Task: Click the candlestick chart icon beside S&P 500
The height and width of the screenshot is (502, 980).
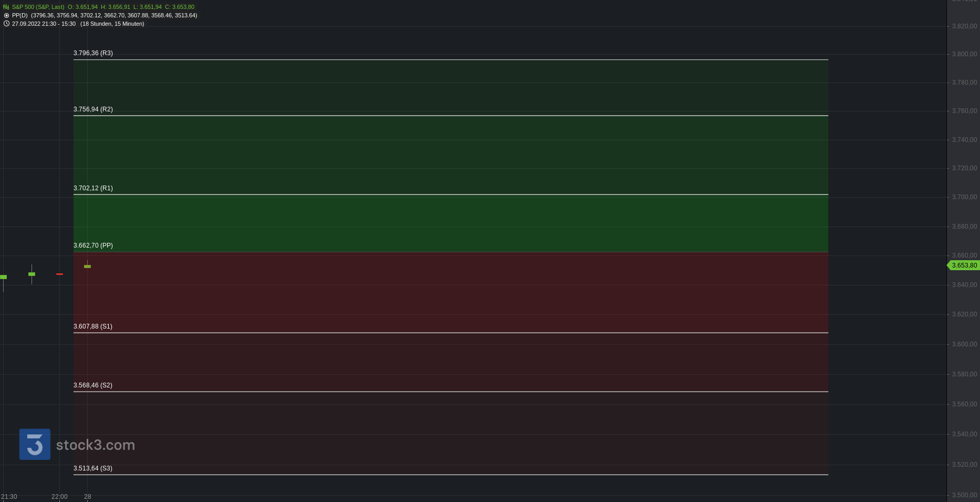Action: [6, 7]
